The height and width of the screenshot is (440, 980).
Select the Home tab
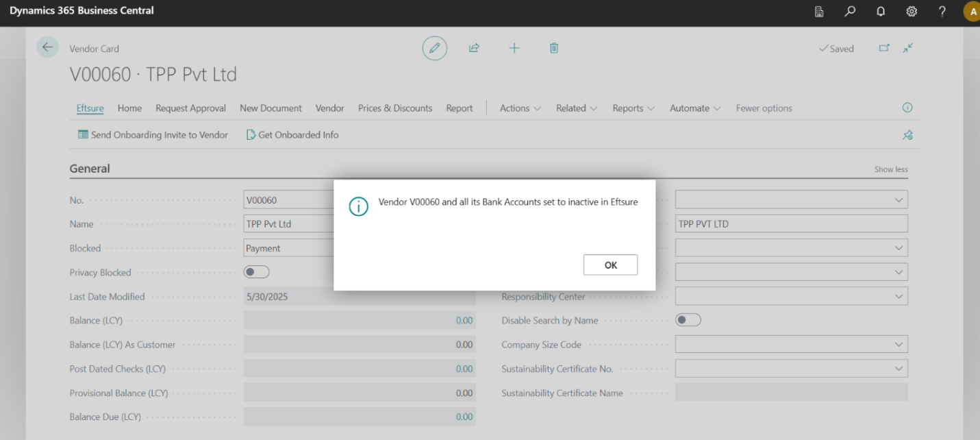tap(129, 108)
